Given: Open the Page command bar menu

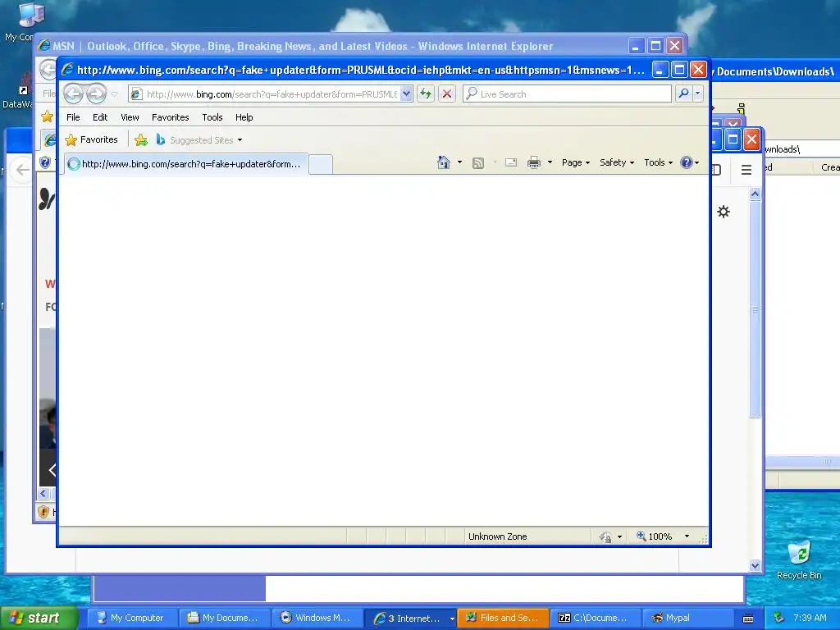Looking at the screenshot, I should (x=576, y=162).
